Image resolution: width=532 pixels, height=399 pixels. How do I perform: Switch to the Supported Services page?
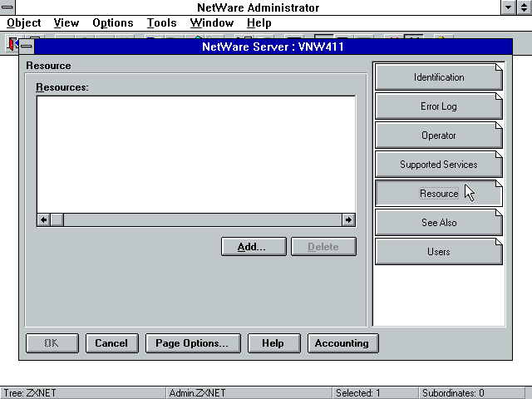click(439, 165)
